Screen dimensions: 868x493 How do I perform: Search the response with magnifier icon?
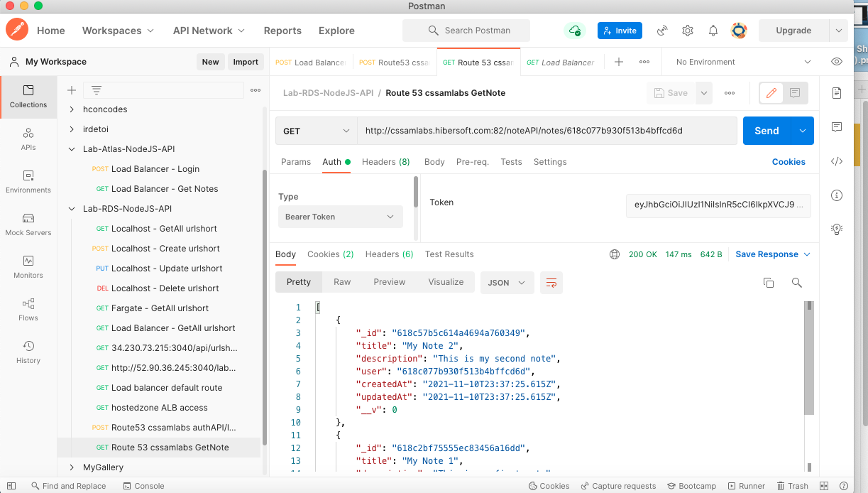point(797,283)
